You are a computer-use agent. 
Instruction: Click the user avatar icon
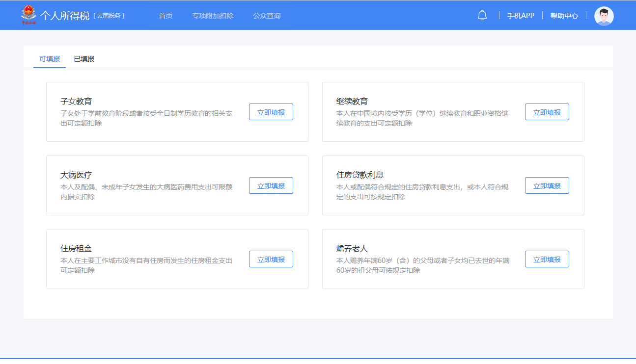point(604,16)
